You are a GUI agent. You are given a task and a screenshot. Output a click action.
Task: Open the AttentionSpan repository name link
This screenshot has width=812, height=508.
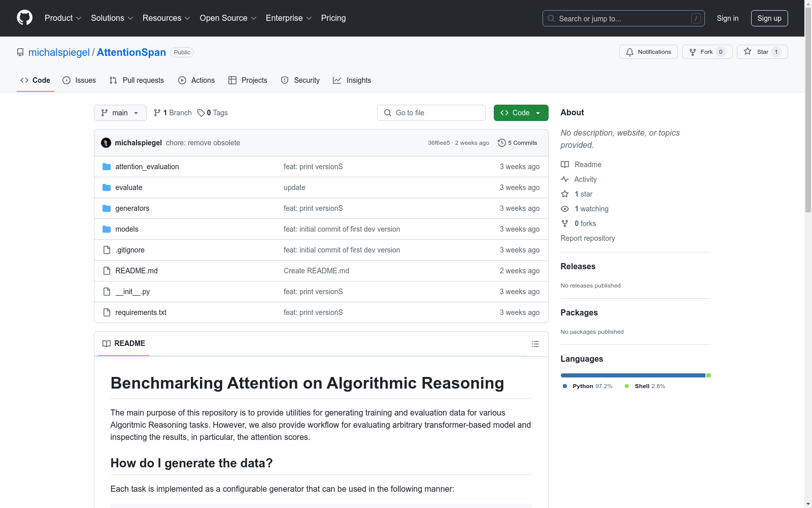click(131, 52)
